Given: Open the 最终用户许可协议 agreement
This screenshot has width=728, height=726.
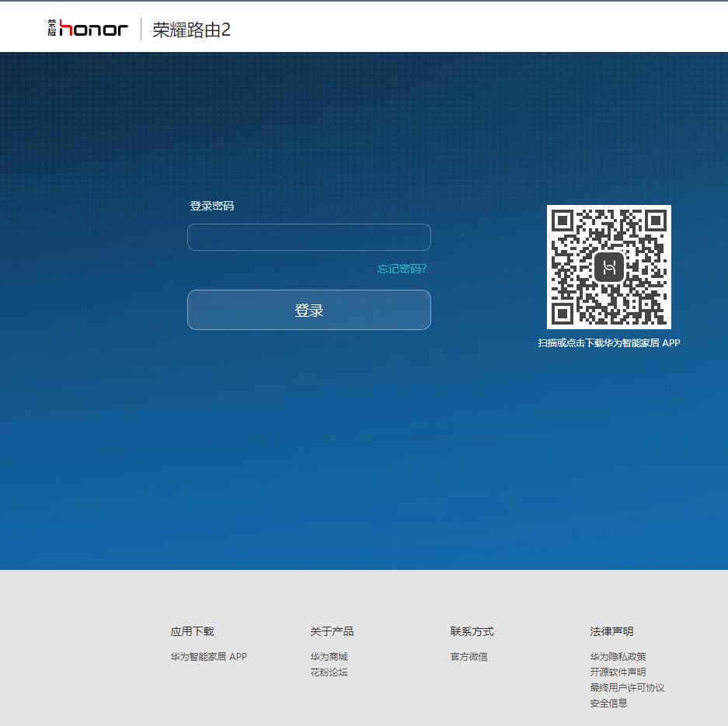Looking at the screenshot, I should (x=627, y=687).
